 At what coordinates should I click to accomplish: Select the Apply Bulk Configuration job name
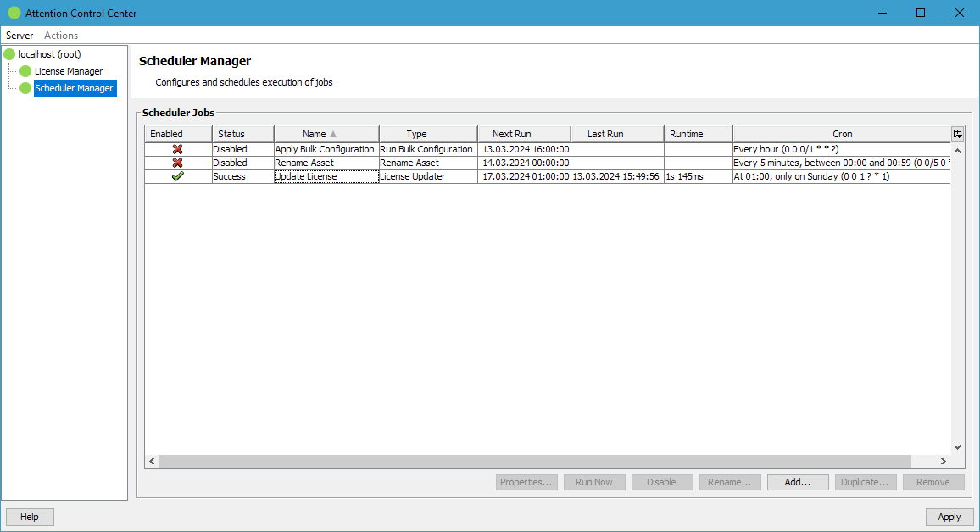click(326, 149)
